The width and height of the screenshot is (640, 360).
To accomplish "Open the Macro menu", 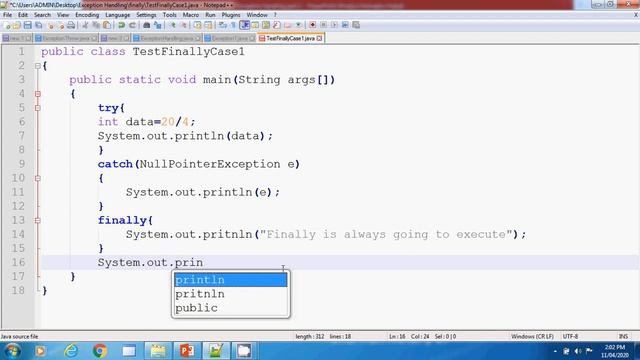I will click(x=191, y=15).
